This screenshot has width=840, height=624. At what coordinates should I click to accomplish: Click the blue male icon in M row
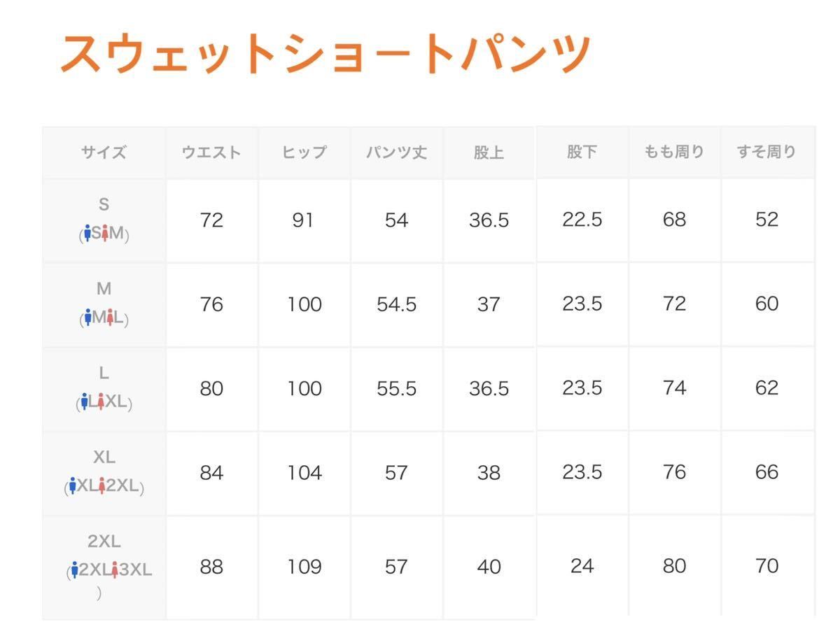(87, 318)
